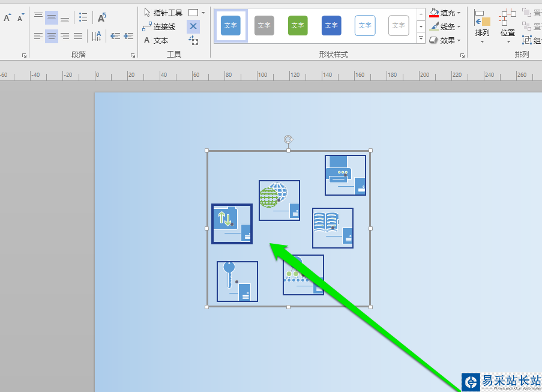Apply the gray 文字 shape style
Image resolution: width=542 pixels, height=392 pixels.
[264, 26]
